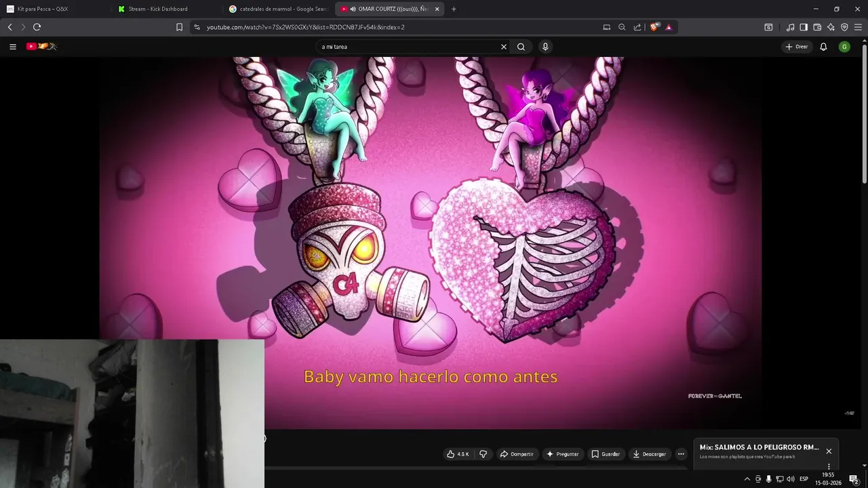Click Preguntar ask button
868x488 pixels.
[x=562, y=454]
